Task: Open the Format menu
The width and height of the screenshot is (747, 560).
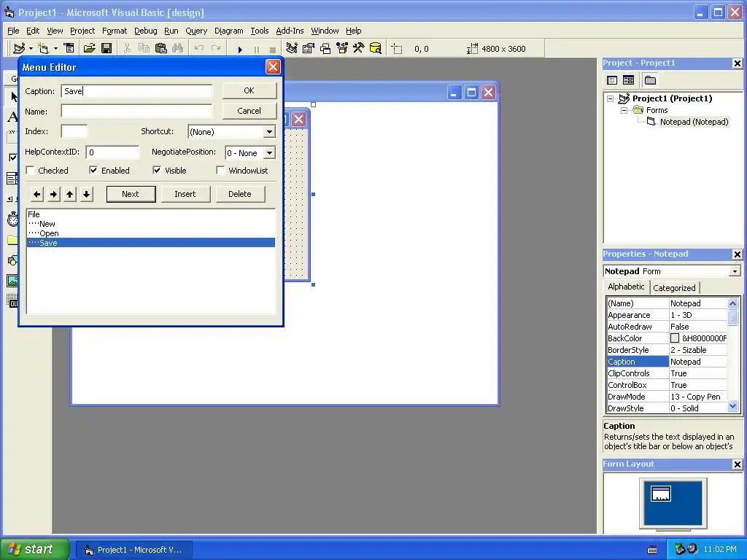Action: [115, 31]
